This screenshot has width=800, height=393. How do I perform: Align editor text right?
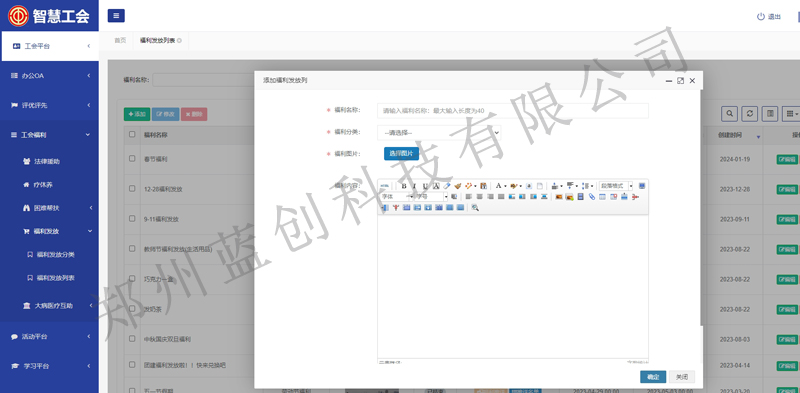tap(490, 196)
